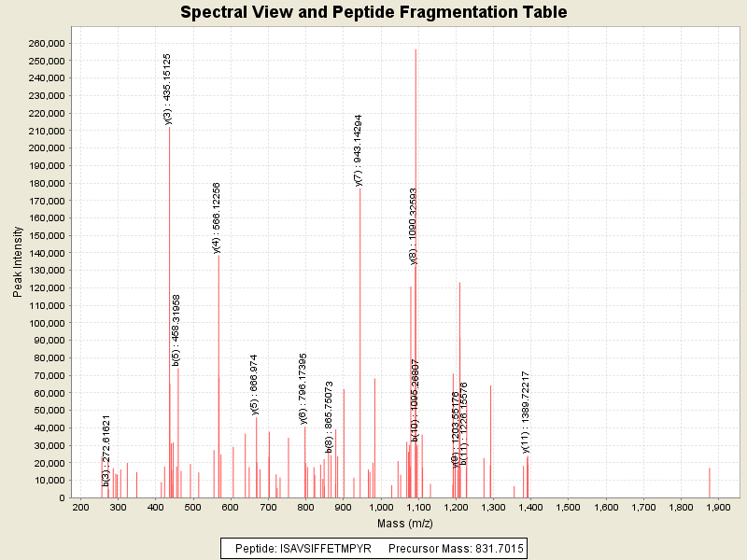Select the b(5) : 458.31958 peak label
The width and height of the screenshot is (747, 560).
pyautogui.click(x=176, y=329)
